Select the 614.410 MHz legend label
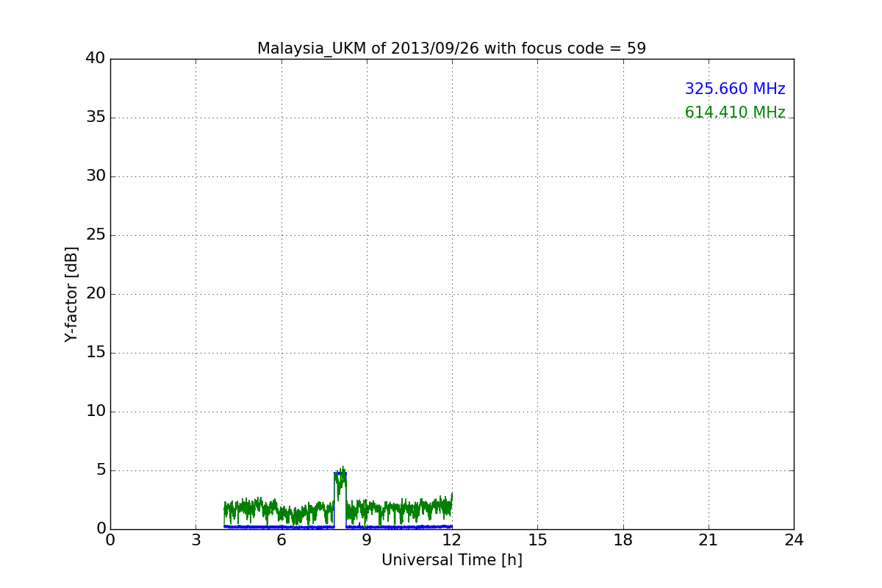 [x=735, y=112]
